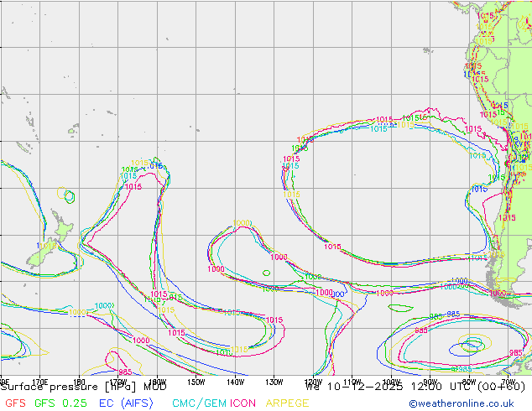The height and width of the screenshot is (411, 532).
Task: Select the blue EC (AIFS) legend label
Action: (126, 403)
